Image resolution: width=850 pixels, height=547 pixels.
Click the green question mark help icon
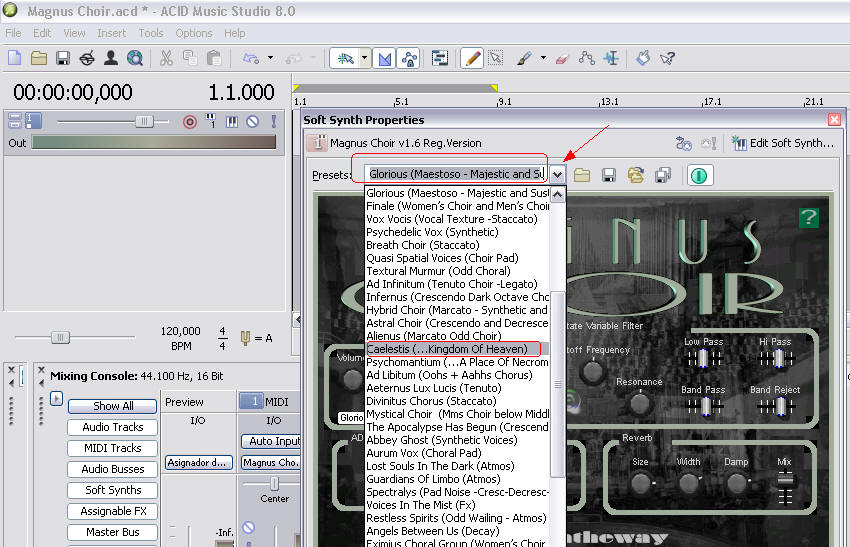pos(808,217)
